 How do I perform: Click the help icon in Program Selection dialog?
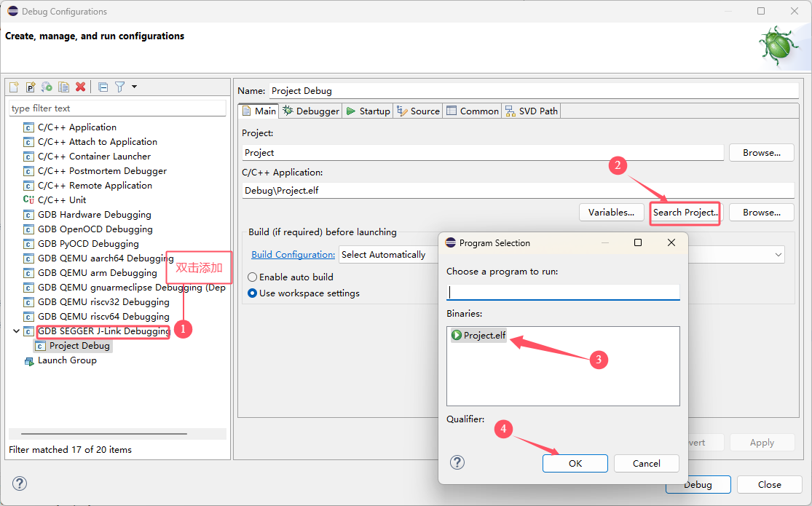click(457, 462)
